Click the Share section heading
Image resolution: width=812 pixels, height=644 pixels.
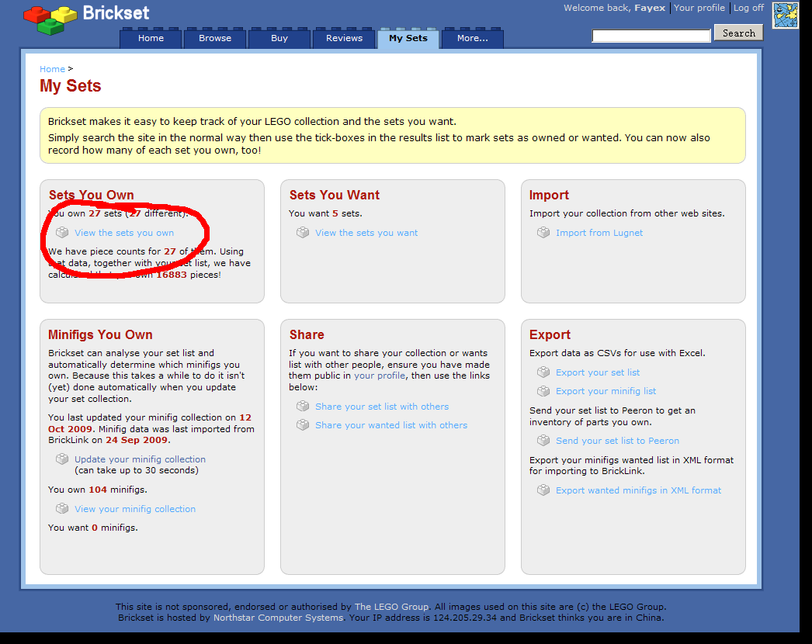point(307,335)
